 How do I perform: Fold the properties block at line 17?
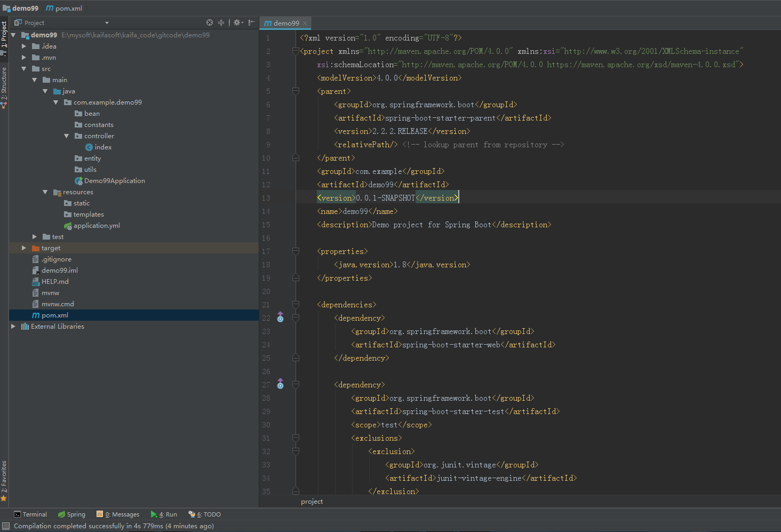tap(296, 251)
